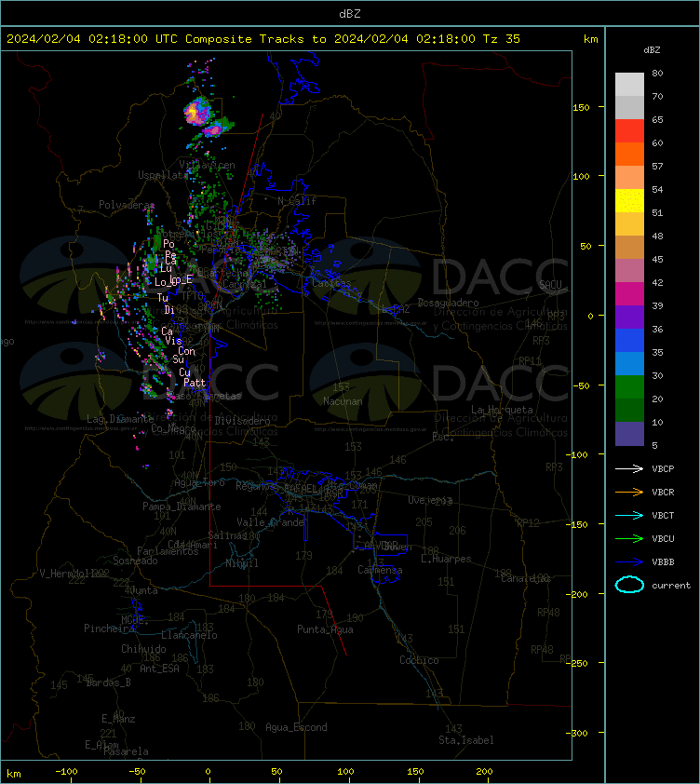This screenshot has width=700, height=784.
Task: Click the 'Valle_Grande' map label
Action: click(x=270, y=522)
